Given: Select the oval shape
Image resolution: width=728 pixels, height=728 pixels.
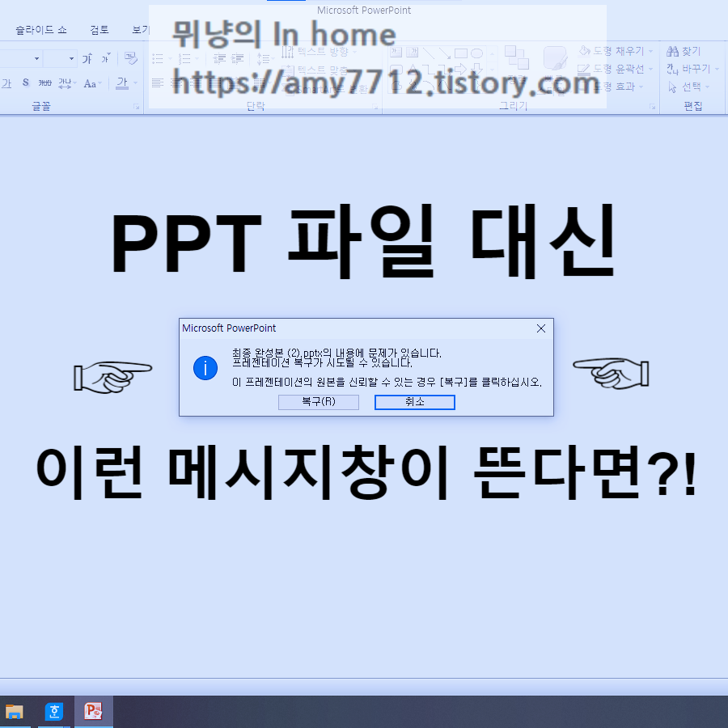Looking at the screenshot, I should [476, 53].
